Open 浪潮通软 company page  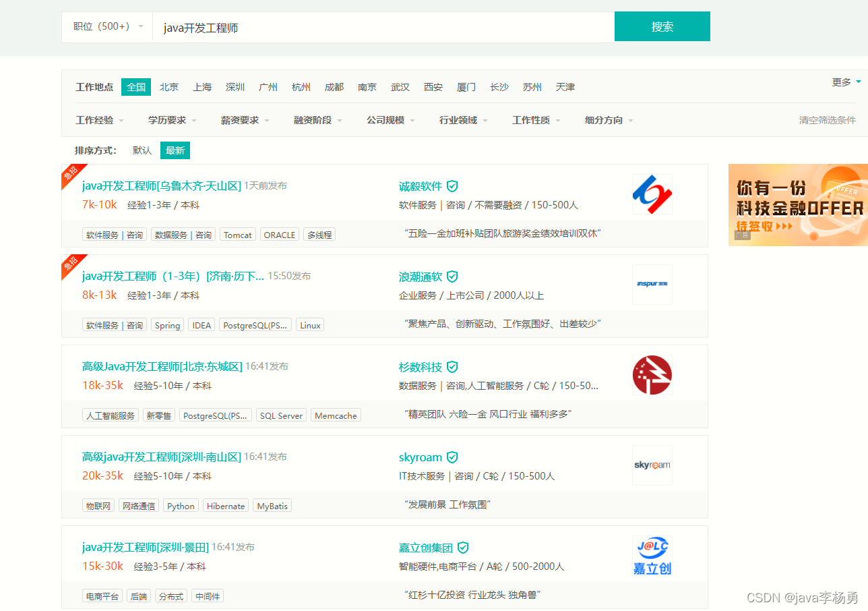pyautogui.click(x=421, y=277)
